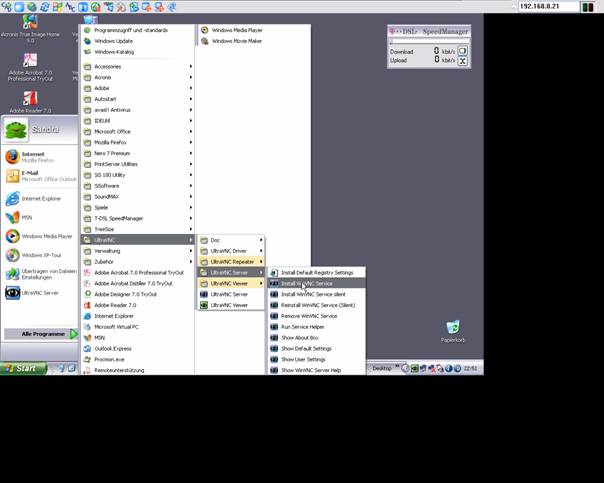Open E-Mail Microsoft Office Outlook entry
This screenshot has height=483, width=604.
40,176
